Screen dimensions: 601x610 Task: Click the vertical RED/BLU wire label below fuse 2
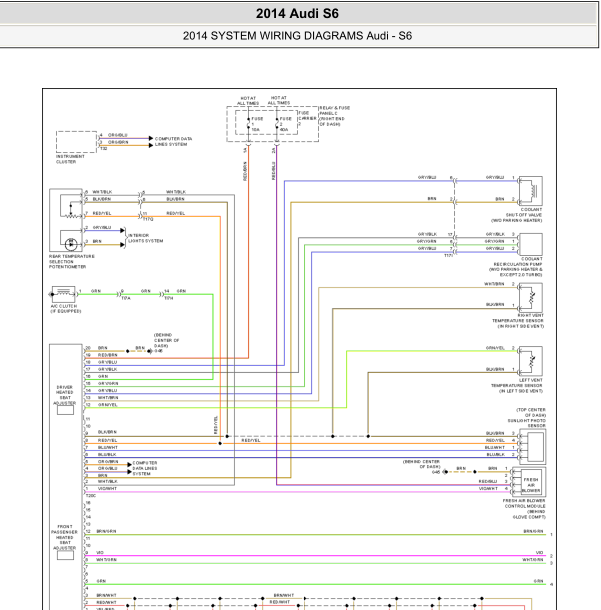pos(273,171)
